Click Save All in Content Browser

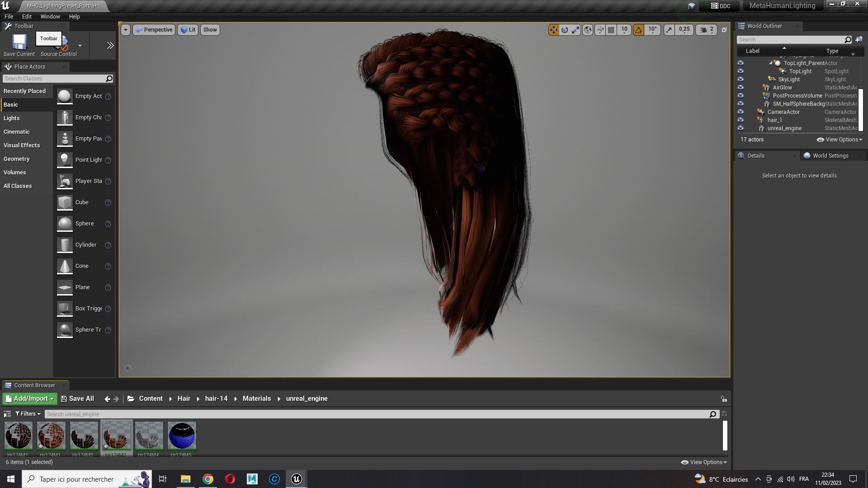(77, 399)
